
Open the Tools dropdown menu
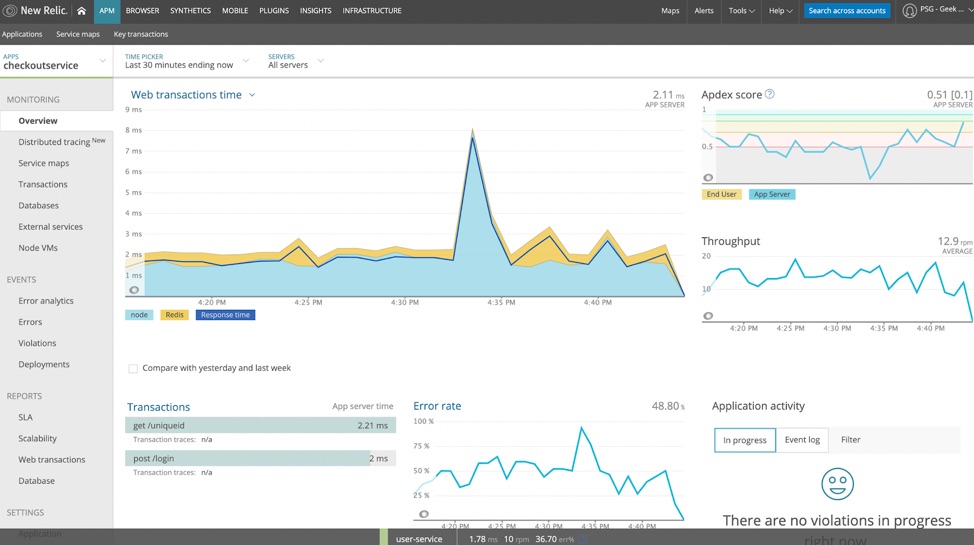point(742,11)
